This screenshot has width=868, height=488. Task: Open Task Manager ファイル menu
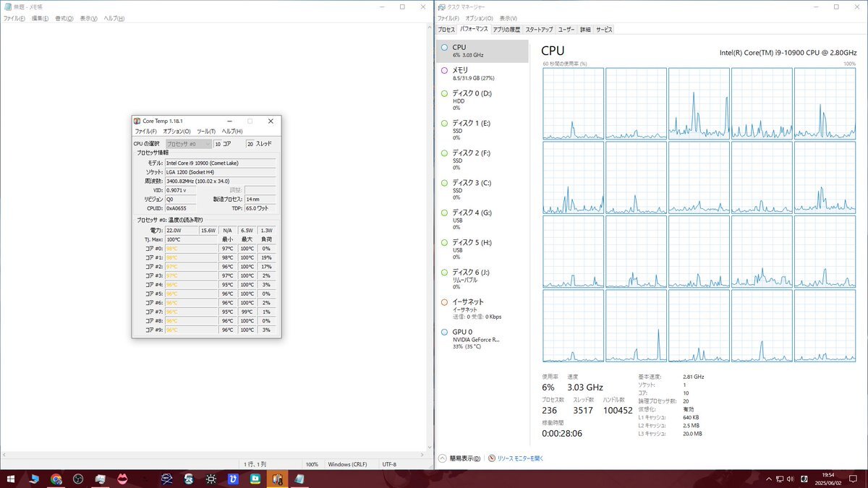pyautogui.click(x=448, y=18)
